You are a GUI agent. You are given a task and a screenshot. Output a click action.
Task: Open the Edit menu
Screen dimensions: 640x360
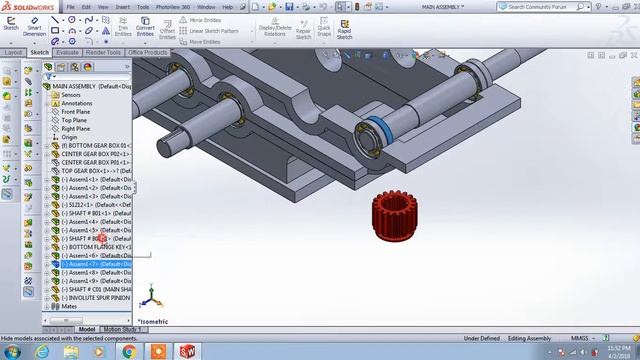click(86, 7)
